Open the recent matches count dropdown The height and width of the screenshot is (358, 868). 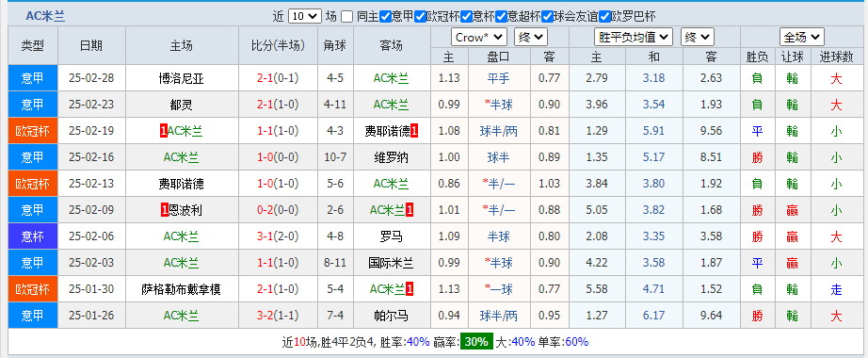point(304,17)
